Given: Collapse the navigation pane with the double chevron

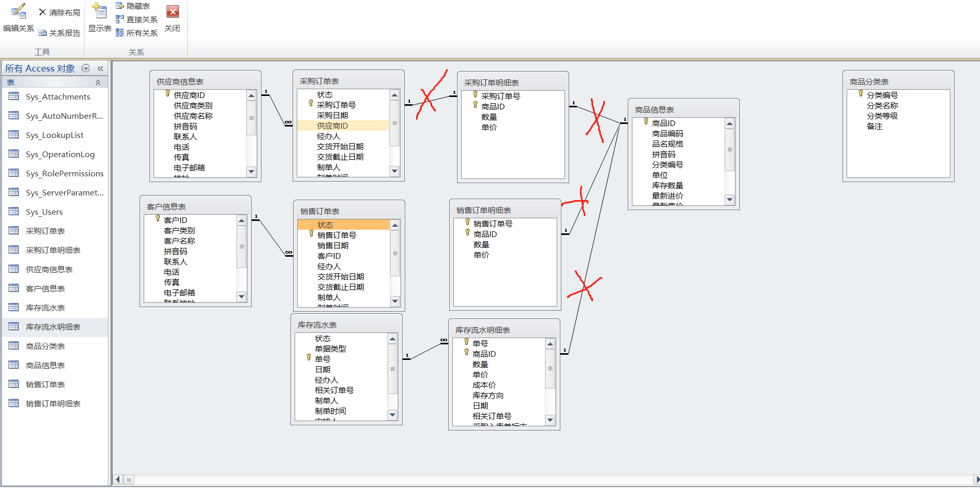Looking at the screenshot, I should pos(100,68).
